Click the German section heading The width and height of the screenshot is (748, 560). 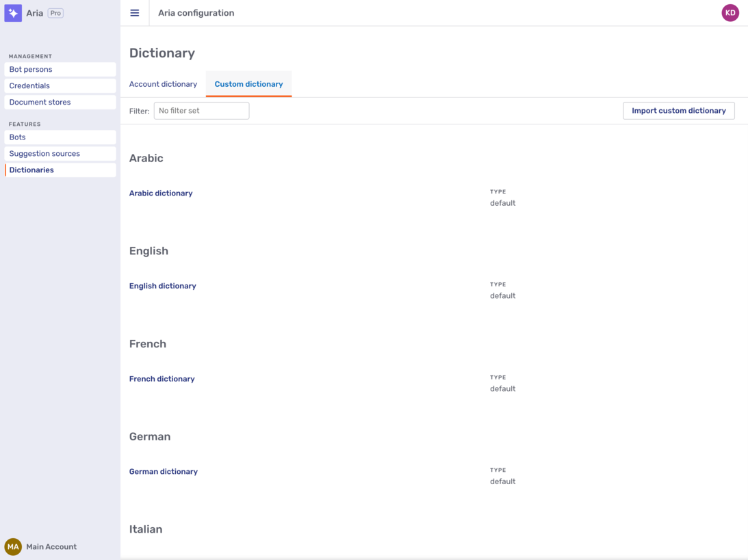pyautogui.click(x=150, y=436)
